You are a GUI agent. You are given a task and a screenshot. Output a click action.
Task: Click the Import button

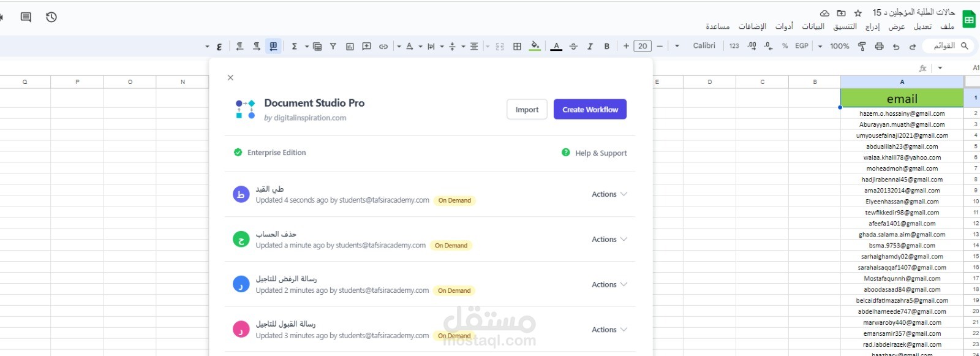(x=527, y=109)
